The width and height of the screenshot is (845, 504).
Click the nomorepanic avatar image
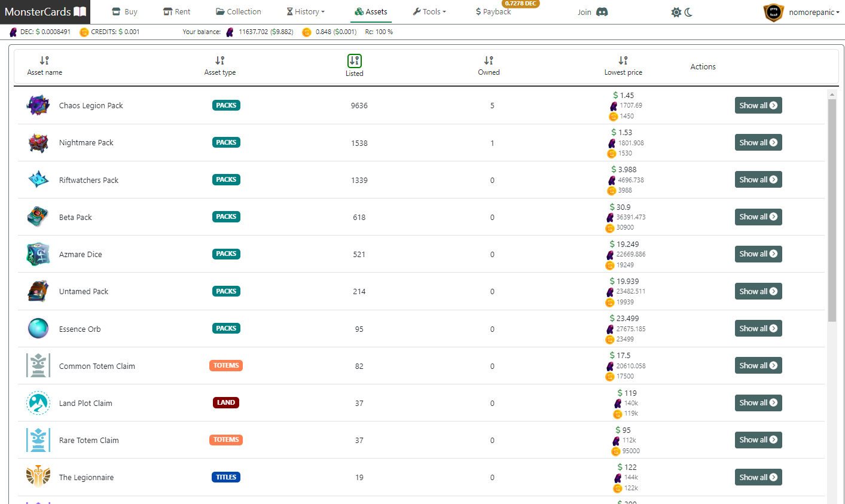pos(773,12)
